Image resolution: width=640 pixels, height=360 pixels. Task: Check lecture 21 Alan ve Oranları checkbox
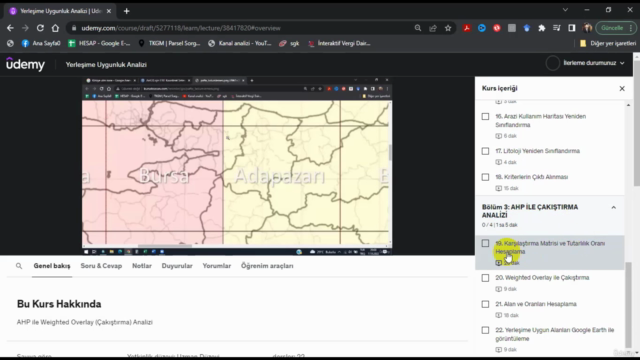(x=485, y=304)
